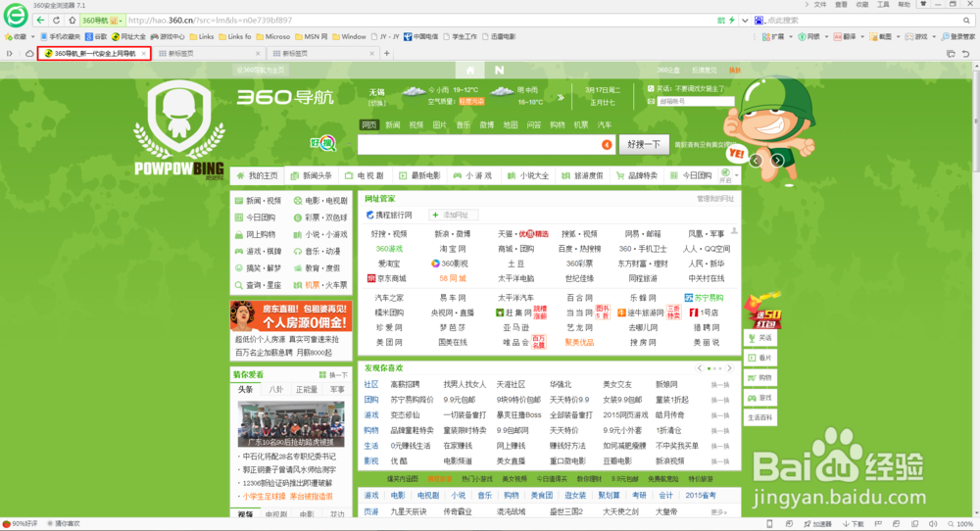Screen dimensions: 980x531
Task: Open the 小游戏 navigation tab
Action: tap(472, 176)
